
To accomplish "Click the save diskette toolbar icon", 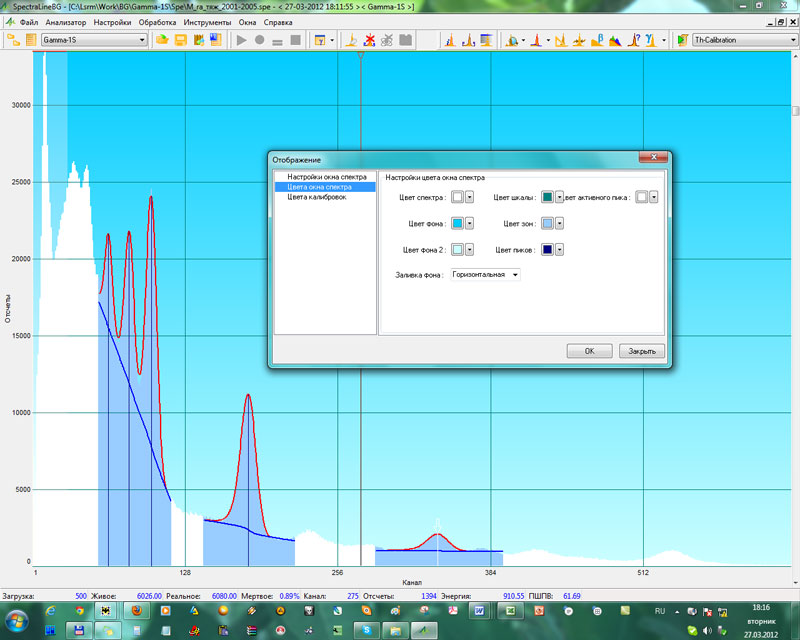I will coord(181,40).
